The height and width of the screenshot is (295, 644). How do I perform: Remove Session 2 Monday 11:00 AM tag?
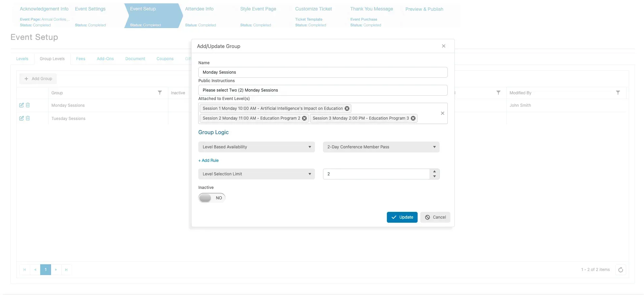pyautogui.click(x=304, y=118)
